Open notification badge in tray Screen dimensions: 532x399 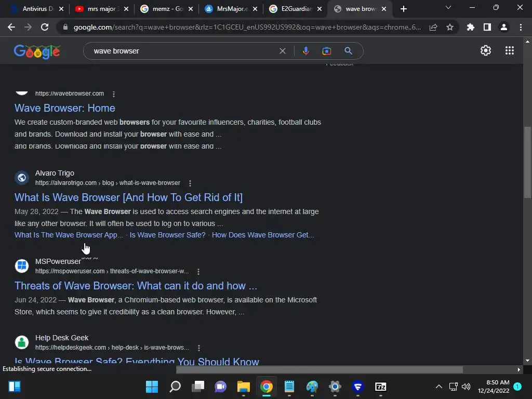pyautogui.click(x=517, y=386)
